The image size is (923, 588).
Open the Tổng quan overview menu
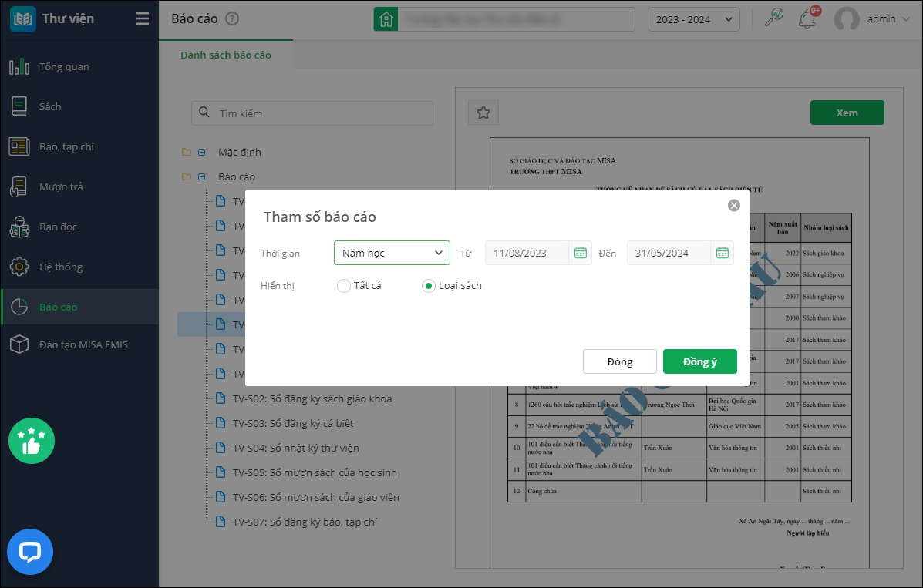(79, 66)
